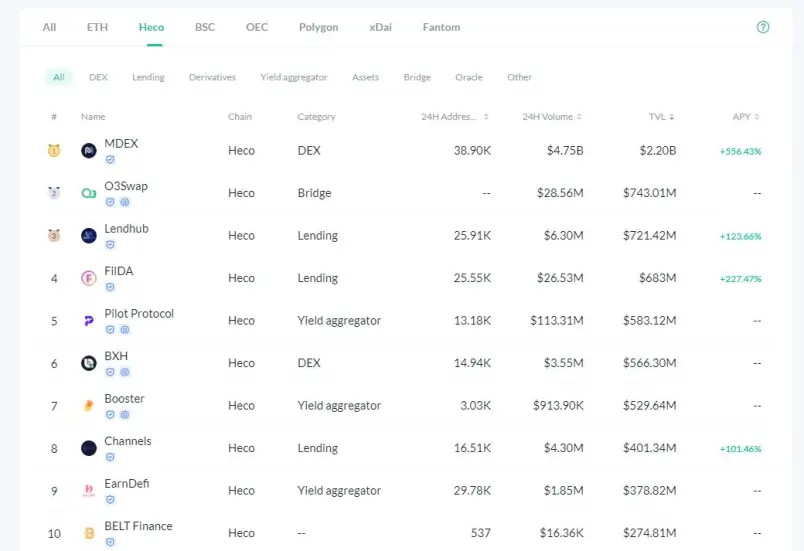Sort by APY column arrows
The image size is (804, 551).
pyautogui.click(x=757, y=117)
